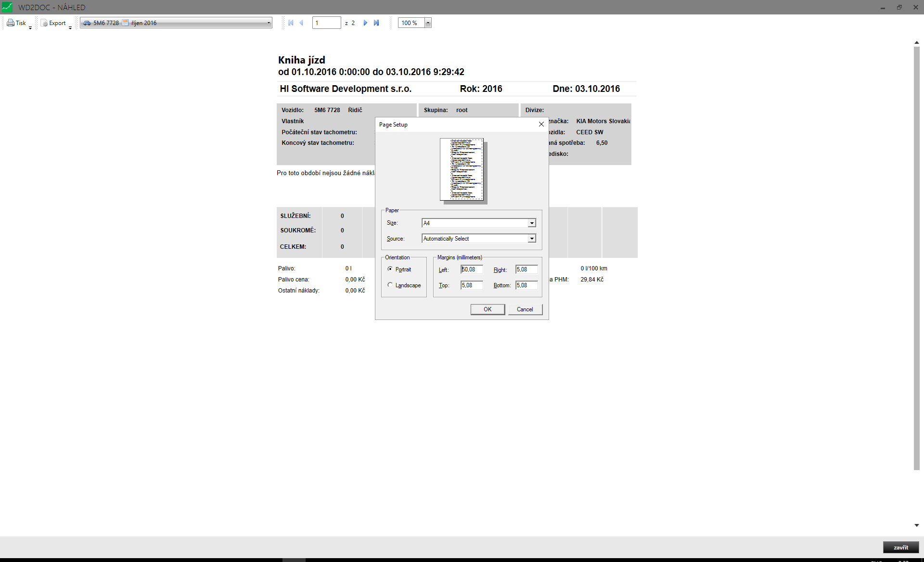Screen dimensions: 924x562
Task: Expand the 100 % zoom dropdown
Action: [x=428, y=23]
